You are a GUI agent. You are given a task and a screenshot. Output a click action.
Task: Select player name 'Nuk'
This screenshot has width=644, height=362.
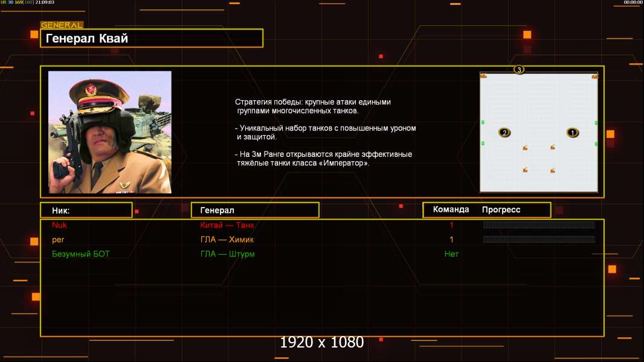[60, 225]
